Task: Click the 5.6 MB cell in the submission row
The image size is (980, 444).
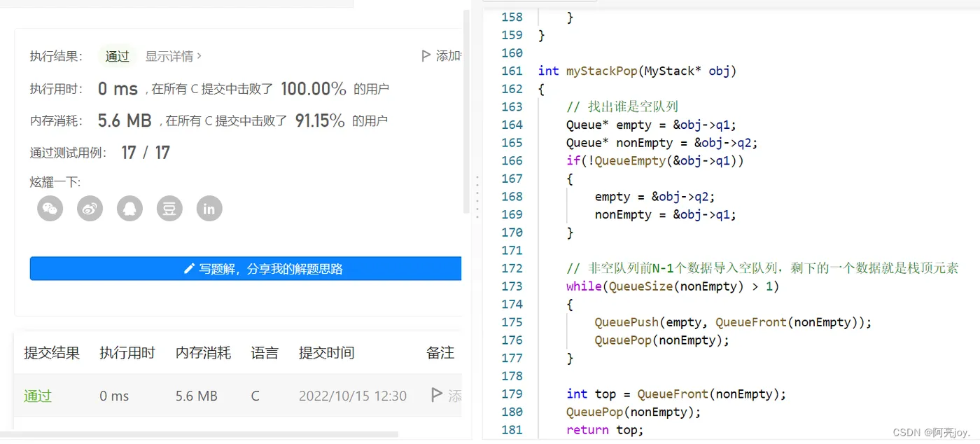Action: point(197,396)
